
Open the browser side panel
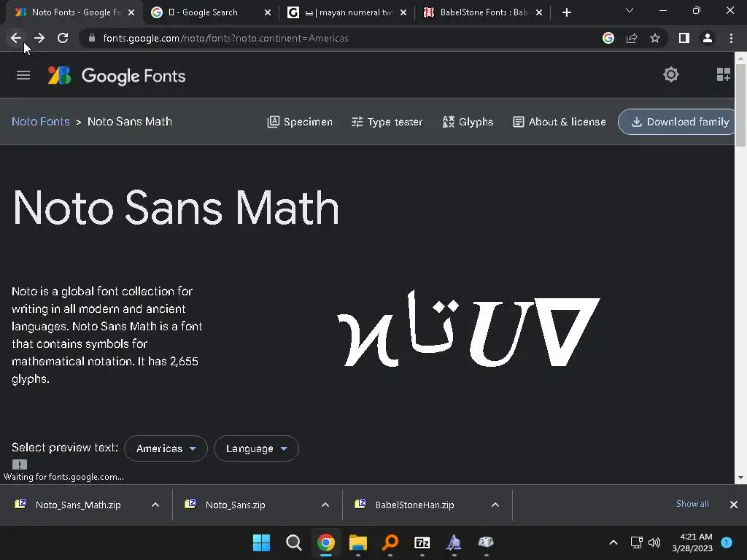[x=684, y=38]
